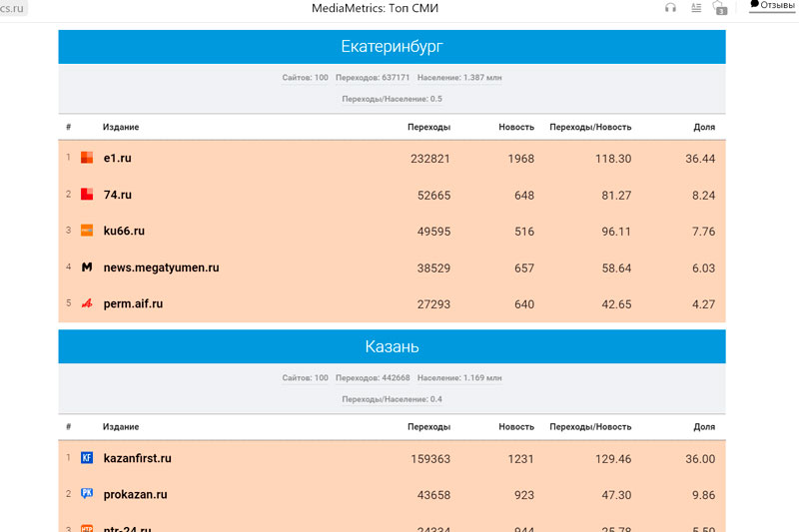Sort Казань table by Новость column
The width and height of the screenshot is (799, 532).
(x=516, y=427)
